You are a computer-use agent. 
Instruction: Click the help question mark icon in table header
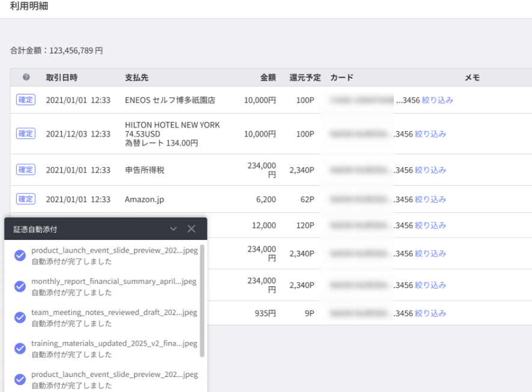coord(26,78)
